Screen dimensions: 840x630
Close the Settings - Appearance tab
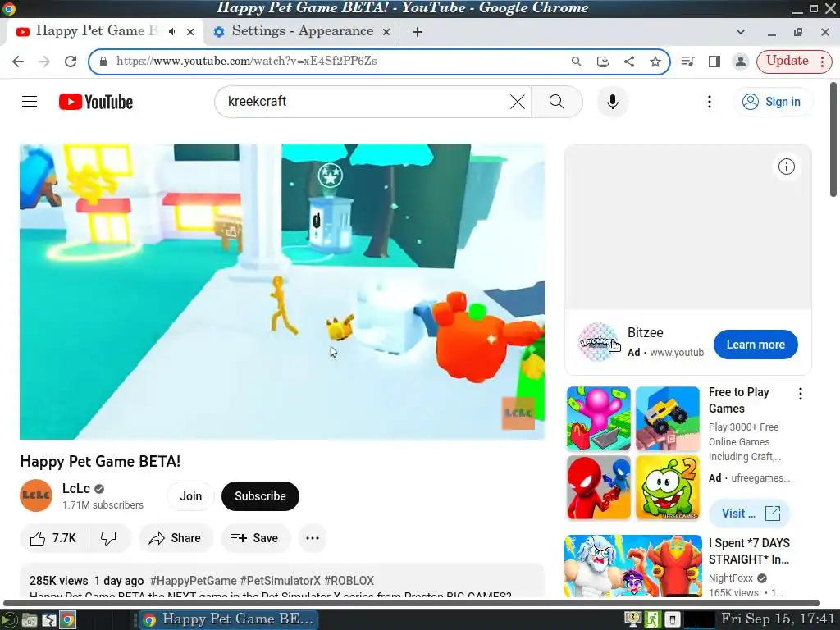pos(386,32)
